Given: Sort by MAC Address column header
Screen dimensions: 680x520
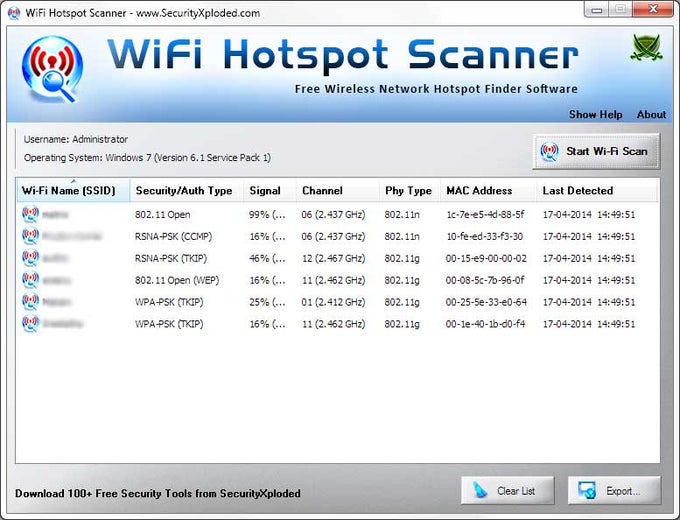Looking at the screenshot, I should point(489,190).
